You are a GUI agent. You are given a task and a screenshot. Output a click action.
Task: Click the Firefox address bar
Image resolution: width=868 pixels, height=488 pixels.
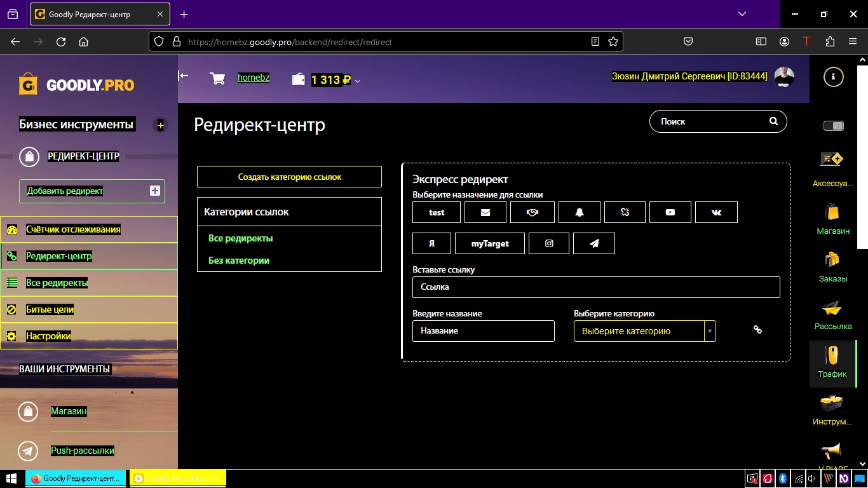386,42
